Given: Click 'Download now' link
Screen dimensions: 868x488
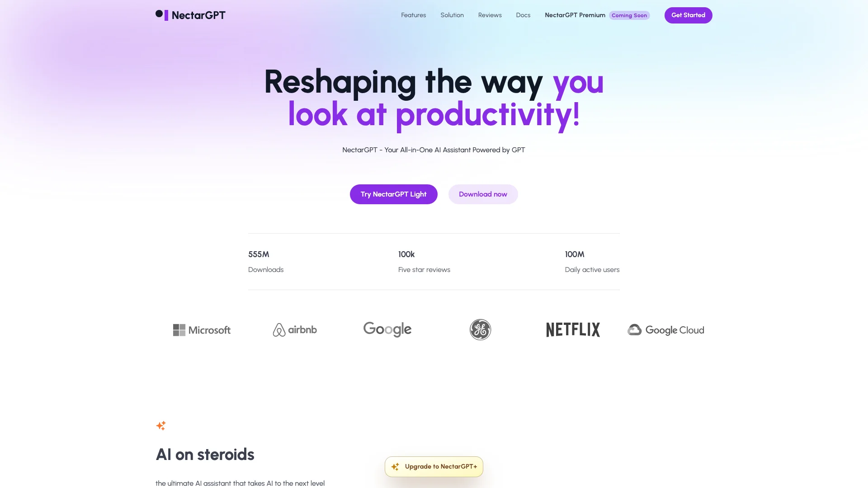Looking at the screenshot, I should pos(482,194).
